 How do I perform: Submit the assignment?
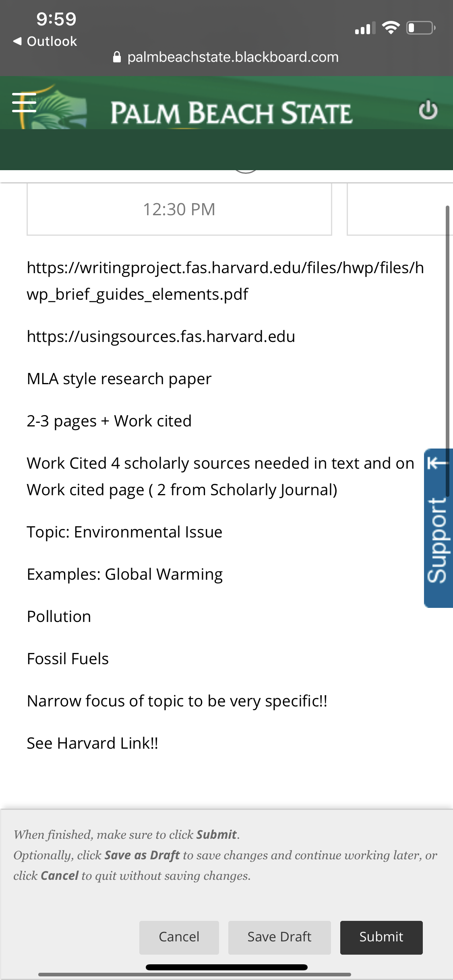381,937
